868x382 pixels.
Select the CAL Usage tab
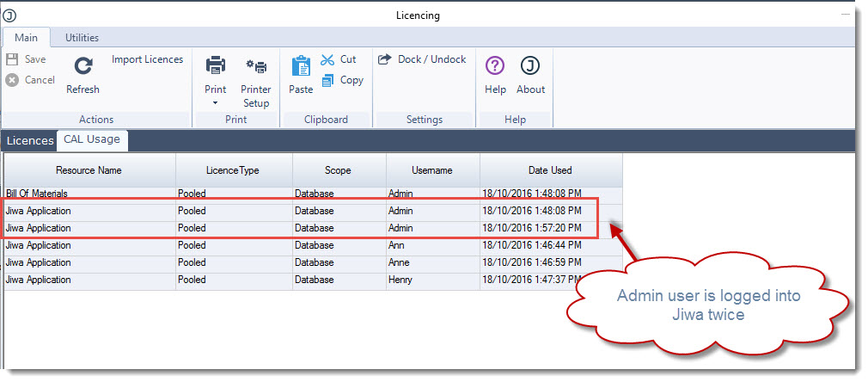[x=92, y=139]
